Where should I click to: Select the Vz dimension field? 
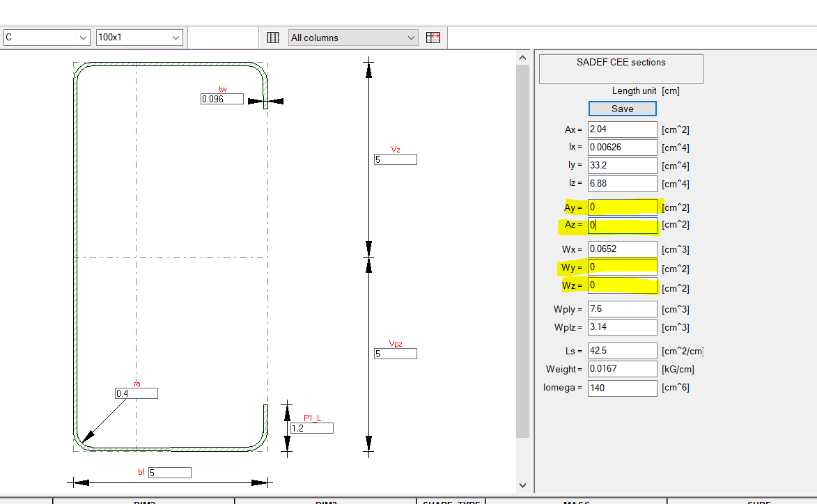pos(396,159)
